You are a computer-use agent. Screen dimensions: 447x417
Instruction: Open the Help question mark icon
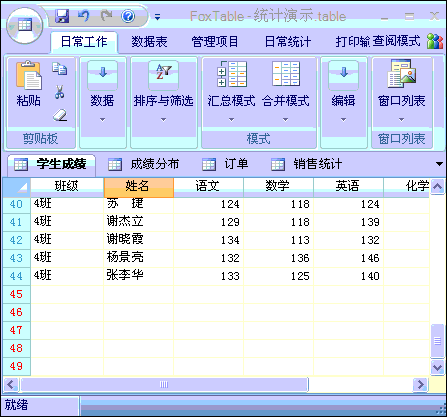(128, 16)
